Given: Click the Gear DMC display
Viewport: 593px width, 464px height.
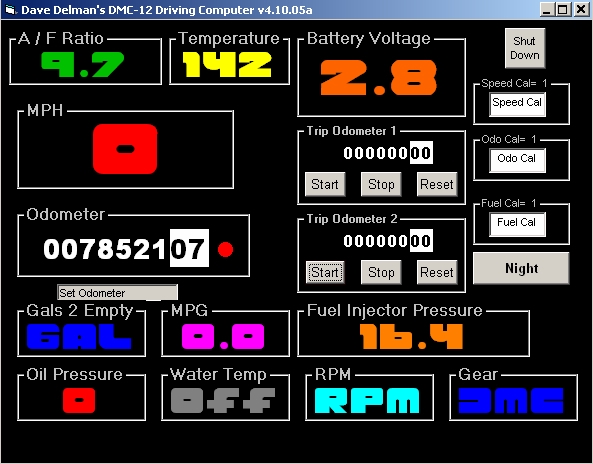Looking at the screenshot, I should tap(511, 400).
